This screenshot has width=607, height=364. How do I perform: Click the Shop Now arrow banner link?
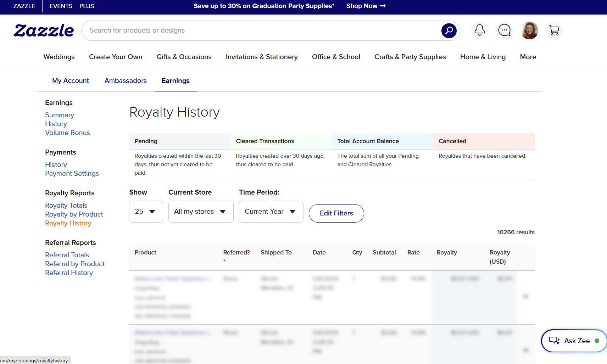(x=366, y=6)
